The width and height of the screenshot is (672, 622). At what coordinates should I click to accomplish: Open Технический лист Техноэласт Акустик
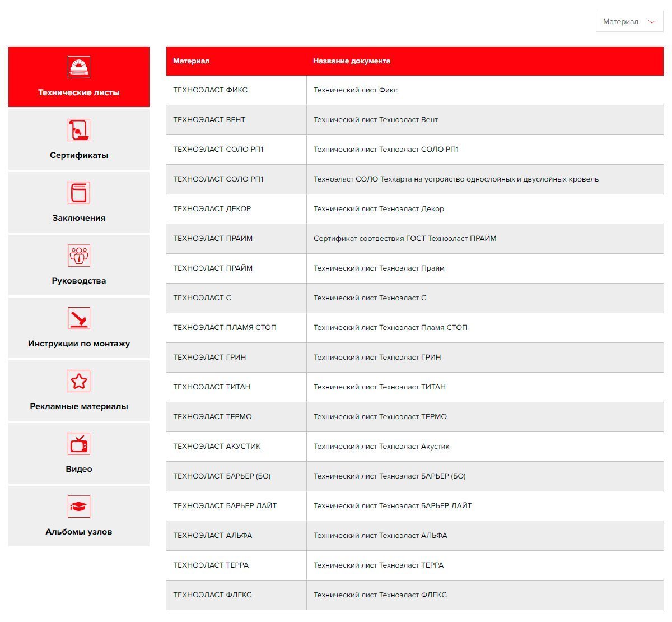click(x=381, y=447)
